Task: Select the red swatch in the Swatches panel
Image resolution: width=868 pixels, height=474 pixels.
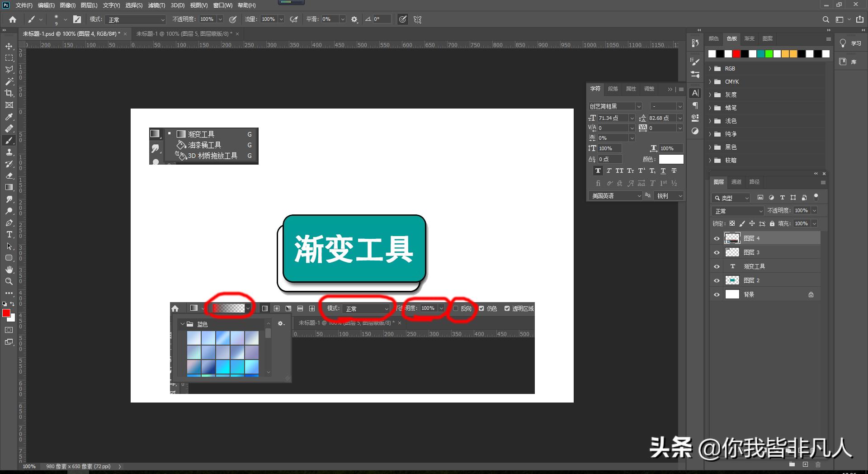Action: pyautogui.click(x=736, y=53)
